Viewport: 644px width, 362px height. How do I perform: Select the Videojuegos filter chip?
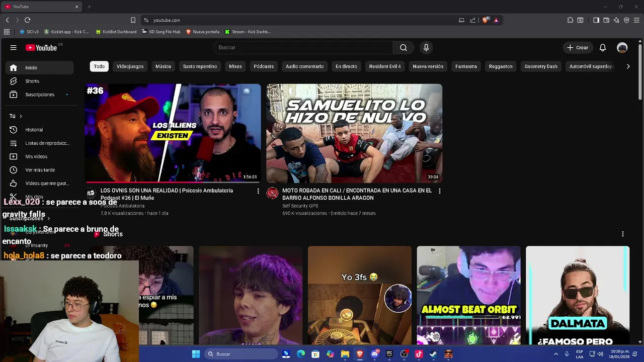130,66
